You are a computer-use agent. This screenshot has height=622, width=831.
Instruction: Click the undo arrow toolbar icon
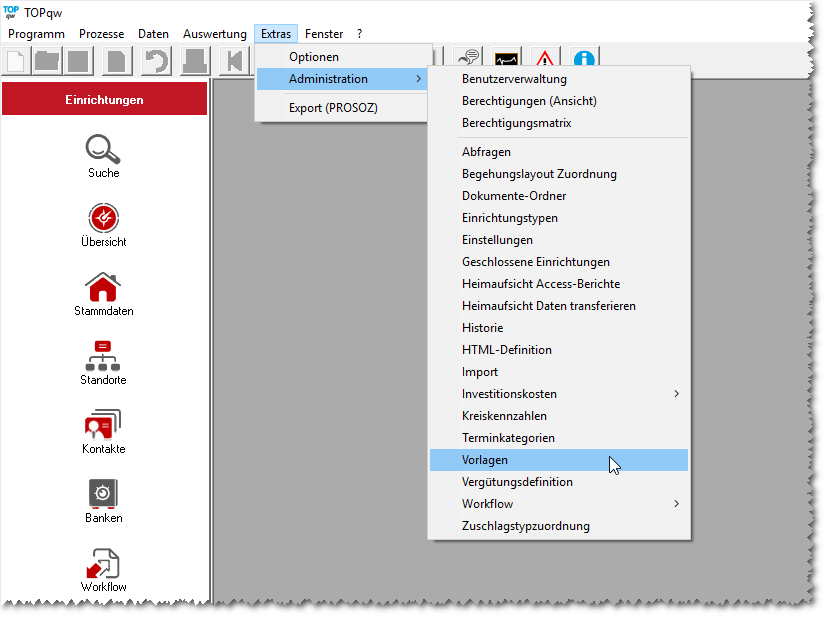(x=155, y=61)
